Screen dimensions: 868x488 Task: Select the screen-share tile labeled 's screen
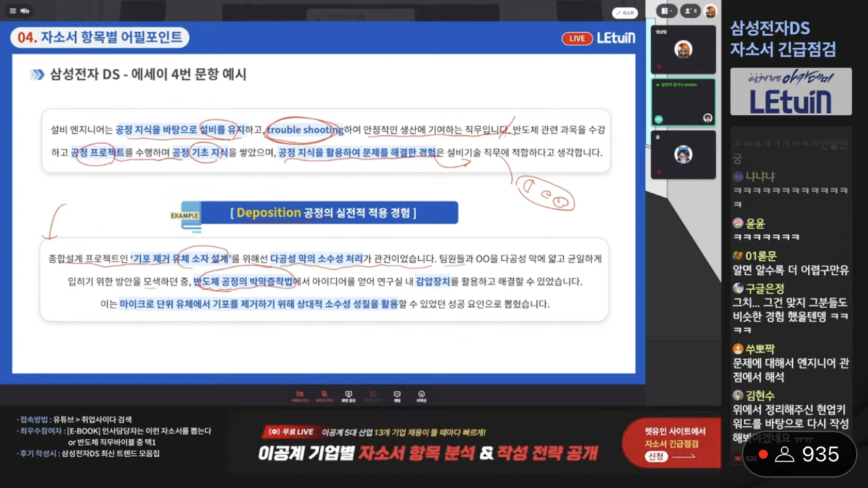683,102
